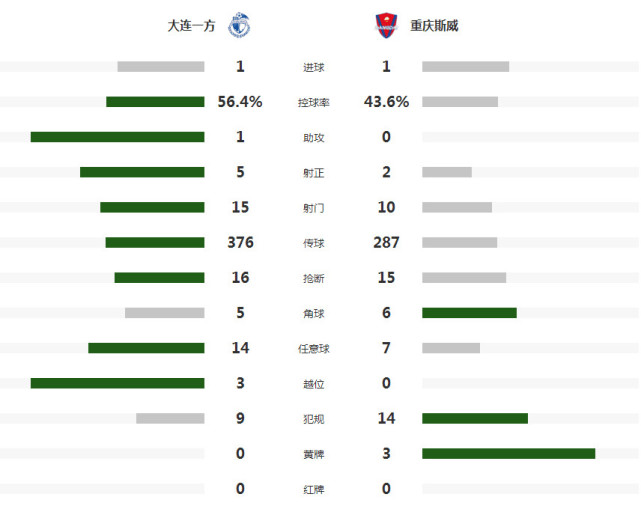Click the gray 进球 bar for 重庆斯威
The image size is (641, 509).
pos(466,67)
